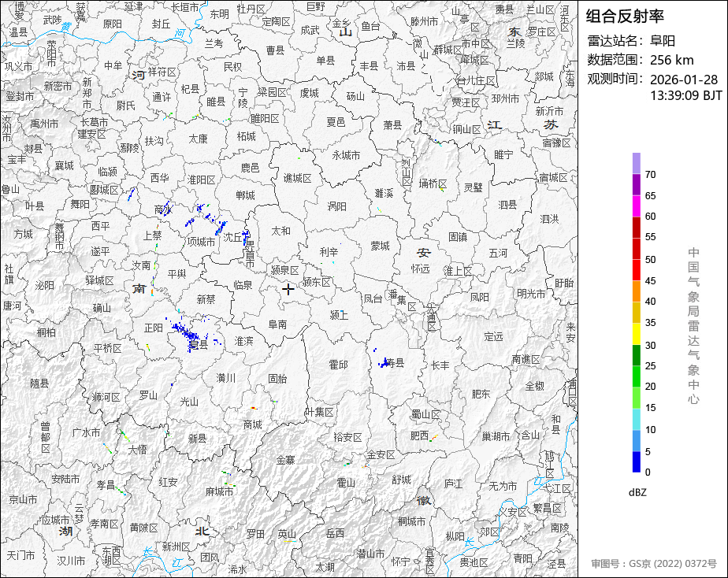The height and width of the screenshot is (578, 728).
Task: Click the 砀山 county label
Action: pos(355,97)
